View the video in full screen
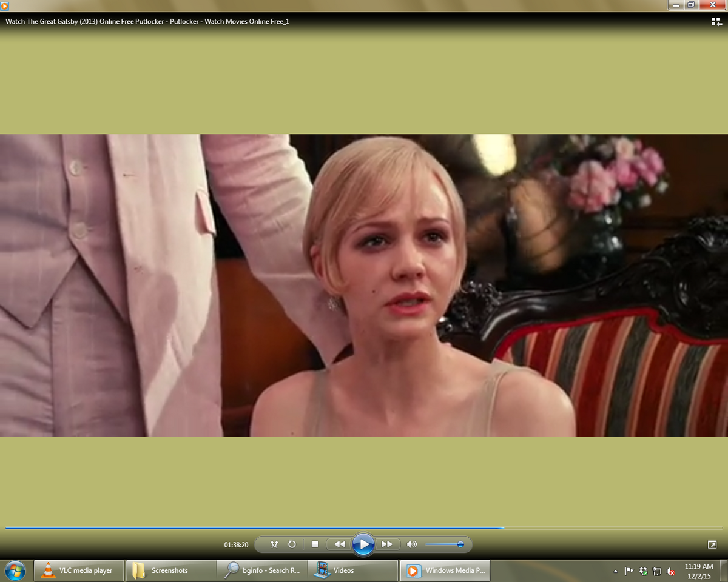This screenshot has width=728, height=582. pos(712,544)
